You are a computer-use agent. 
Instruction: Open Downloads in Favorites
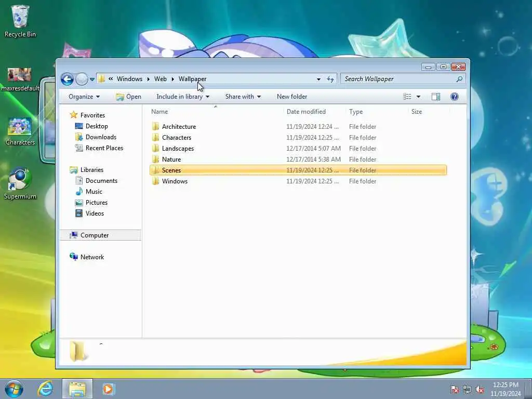96,137
